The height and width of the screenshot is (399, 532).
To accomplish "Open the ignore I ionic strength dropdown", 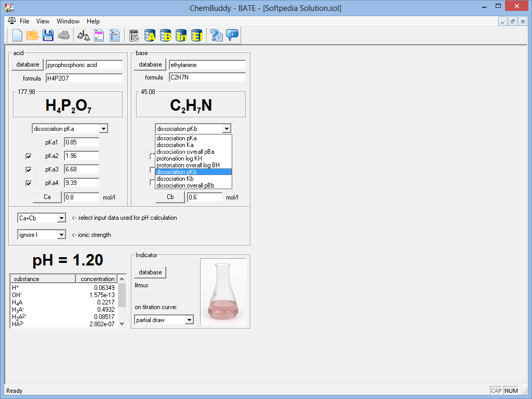I will click(x=61, y=235).
